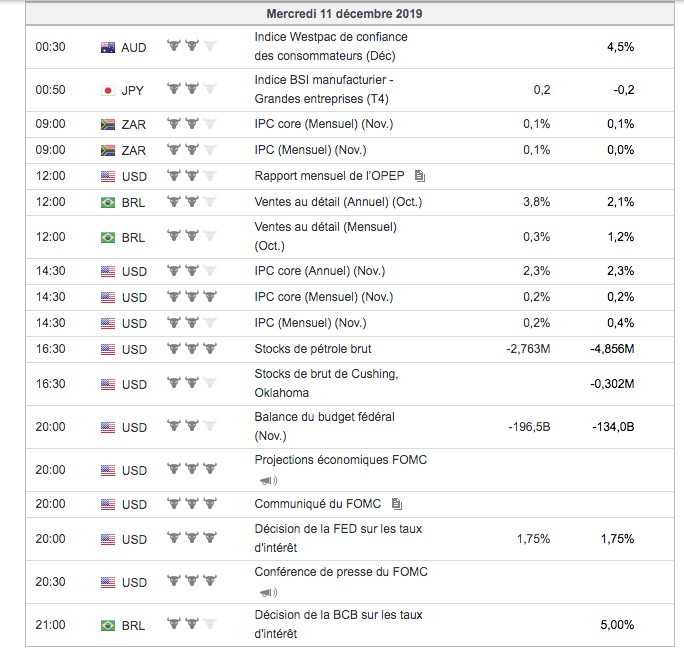Image resolution: width=684 pixels, height=664 pixels.
Task: Click the Japanese flag icon beside JPY
Action: [x=108, y=90]
